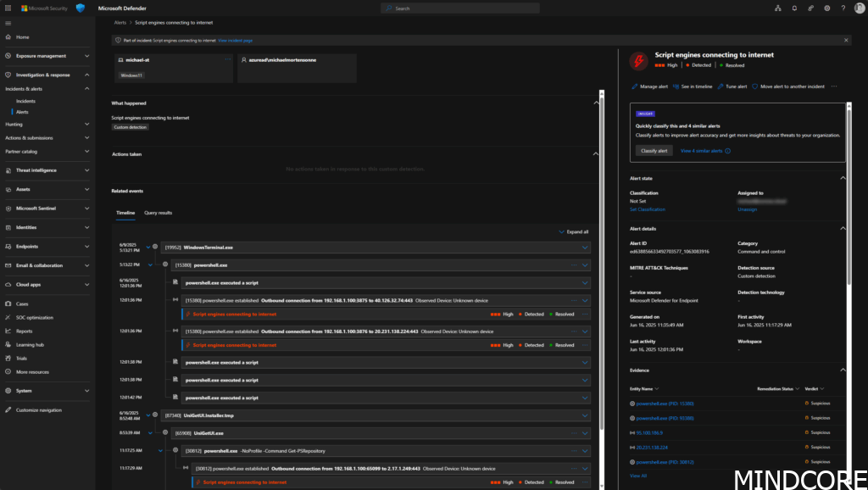
Task: Open evidence powershell.exe (PID: 15380)
Action: [665, 404]
